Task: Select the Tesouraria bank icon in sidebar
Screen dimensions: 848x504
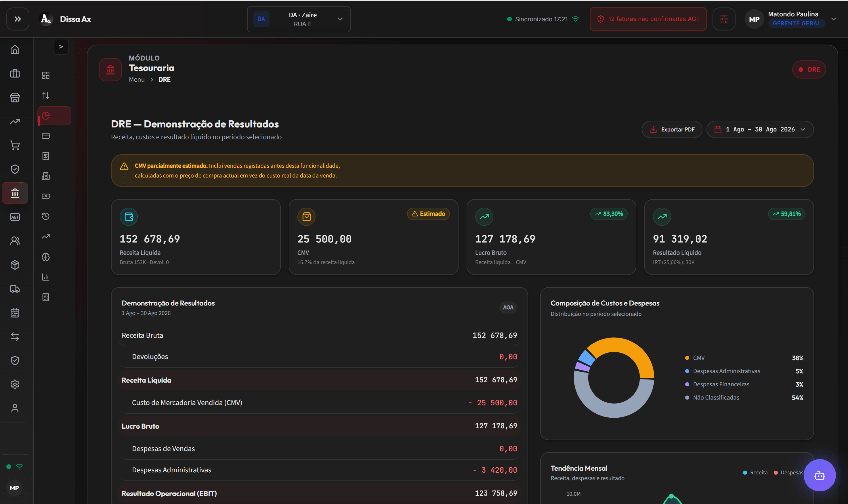Action: (x=15, y=193)
